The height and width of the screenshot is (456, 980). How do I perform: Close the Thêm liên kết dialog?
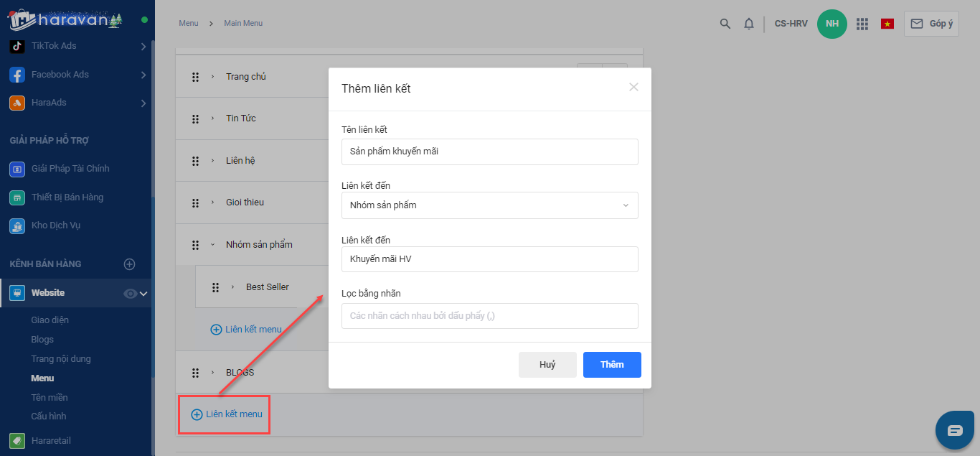(x=633, y=87)
